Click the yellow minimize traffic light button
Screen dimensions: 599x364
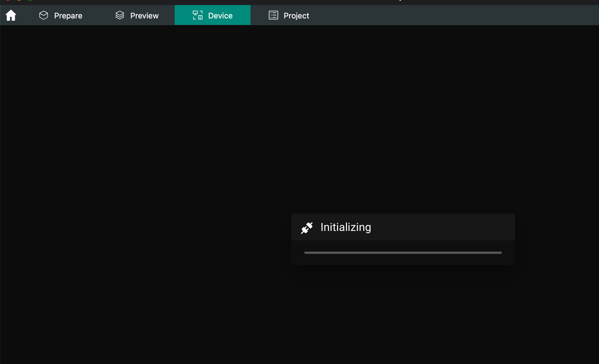tap(19, 1)
